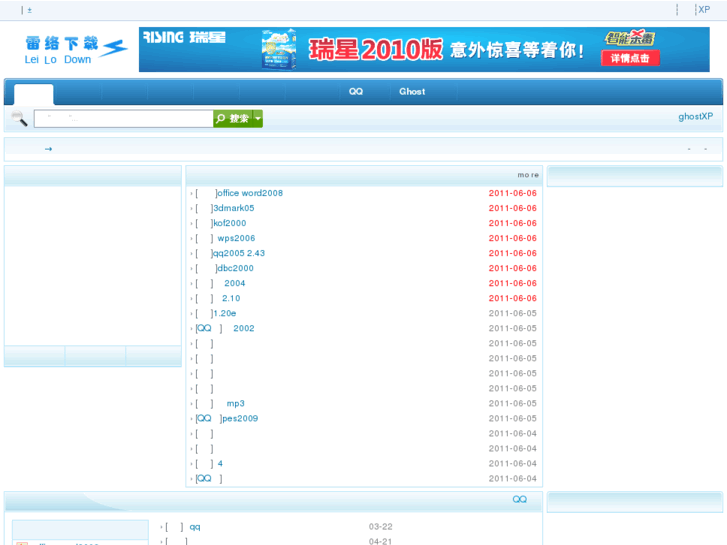Click the magnifying glass search icon
Image resolution: width=727 pixels, height=545 pixels.
(x=19, y=119)
